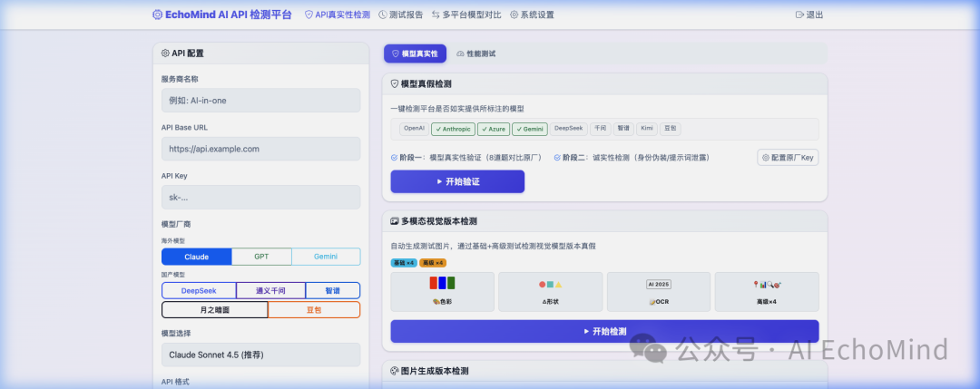980x389 pixels.
Task: Click the clock icon beside 测试报告
Action: (x=383, y=15)
